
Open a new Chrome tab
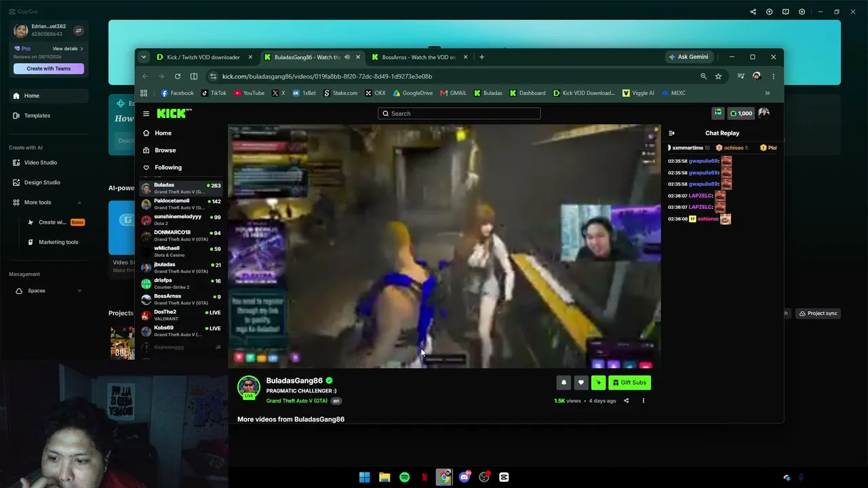click(x=481, y=57)
